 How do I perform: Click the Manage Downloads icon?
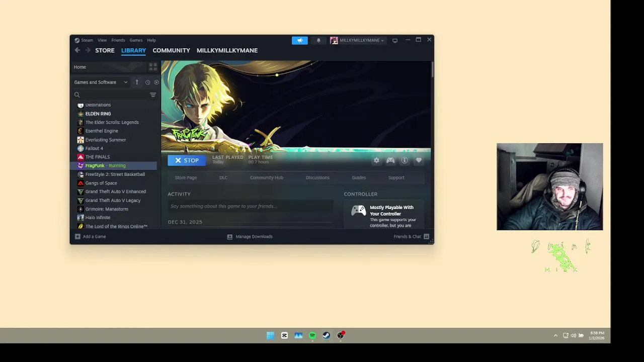click(x=230, y=236)
